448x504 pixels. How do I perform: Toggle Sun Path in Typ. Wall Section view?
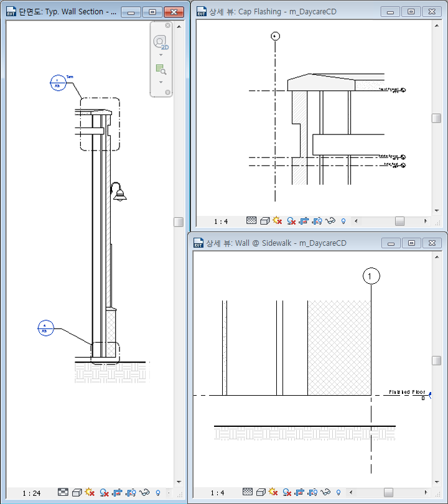click(90, 492)
